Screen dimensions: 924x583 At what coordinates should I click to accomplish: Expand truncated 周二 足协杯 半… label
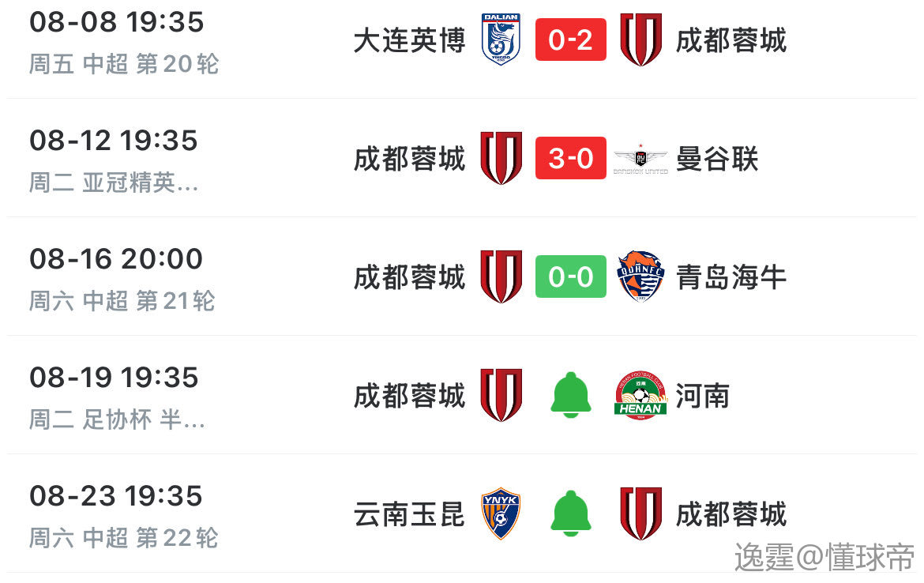pyautogui.click(x=117, y=419)
